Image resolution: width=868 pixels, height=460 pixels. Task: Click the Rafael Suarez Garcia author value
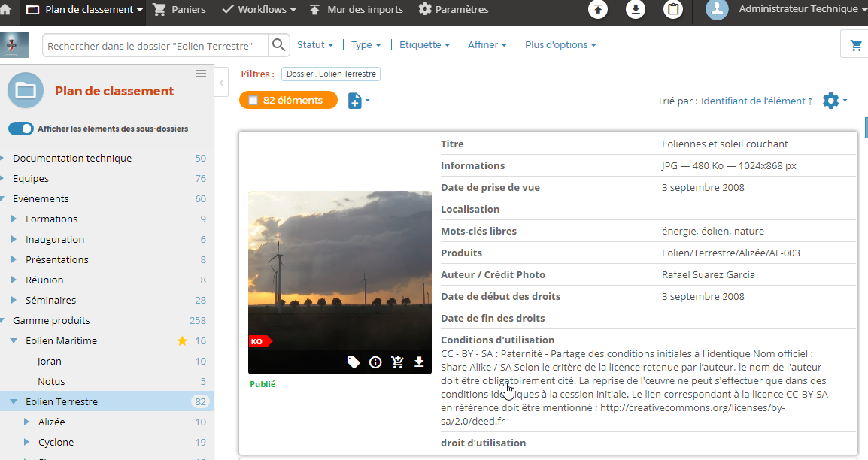tap(708, 275)
